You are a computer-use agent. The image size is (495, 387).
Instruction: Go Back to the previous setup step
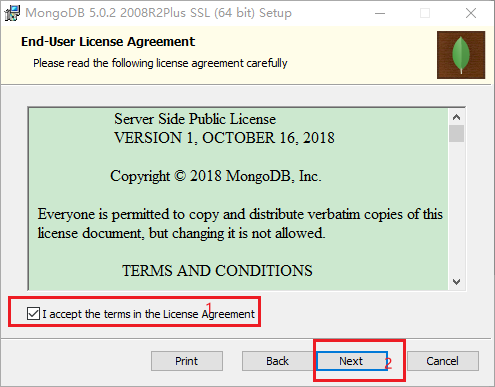[277, 361]
